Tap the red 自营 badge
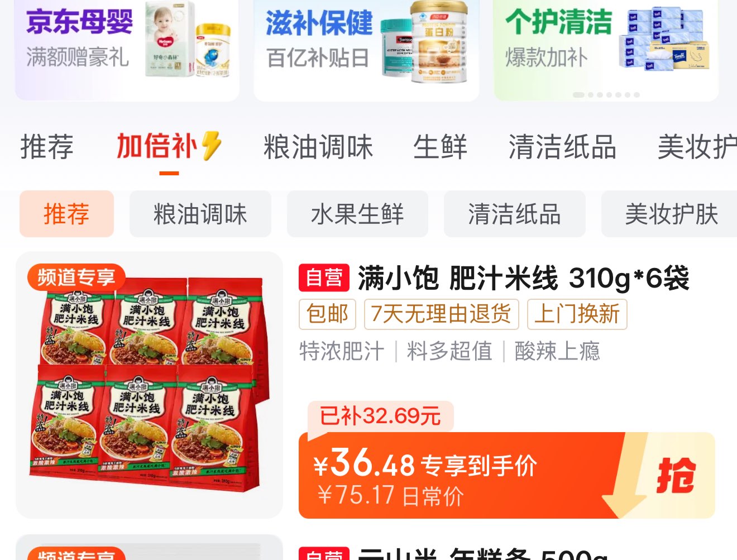The height and width of the screenshot is (560, 737). click(x=324, y=277)
